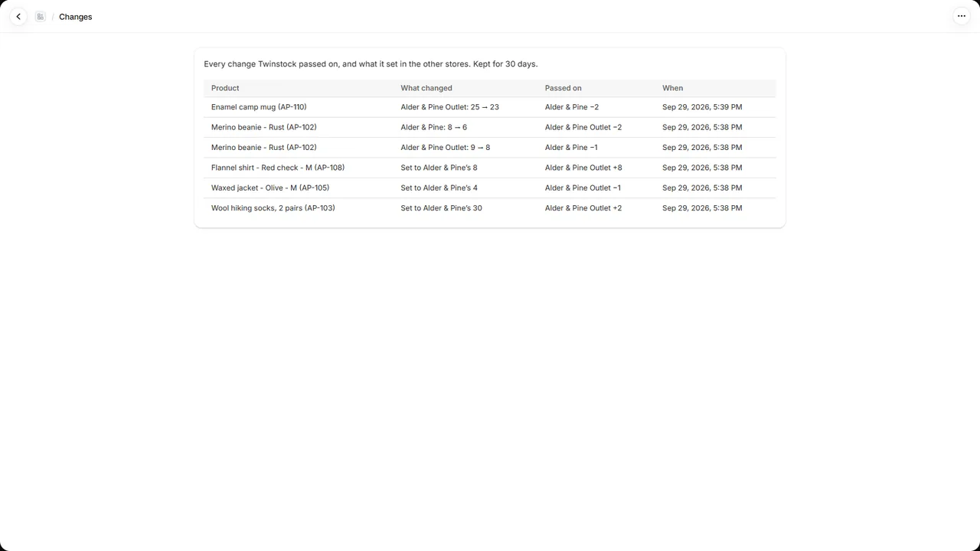Select Wool hiking socks, 2 pairs (AP-103)
Image resolution: width=980 pixels, height=551 pixels.
point(273,208)
